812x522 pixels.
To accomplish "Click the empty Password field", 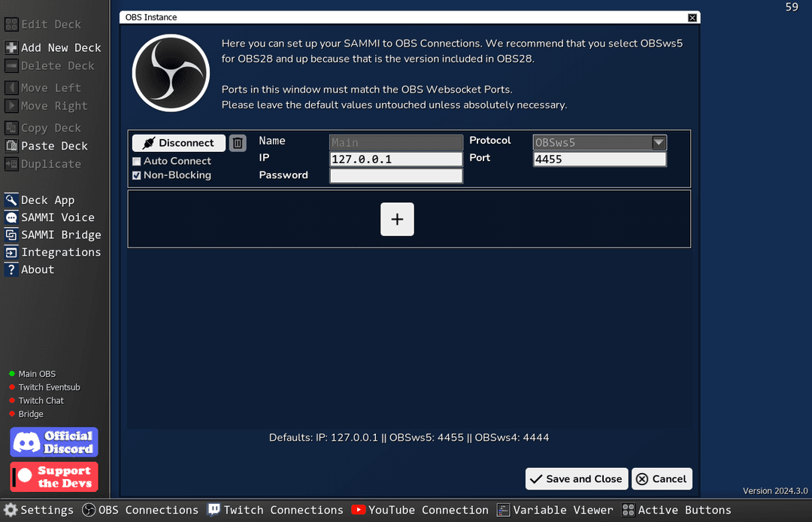I will [x=396, y=175].
